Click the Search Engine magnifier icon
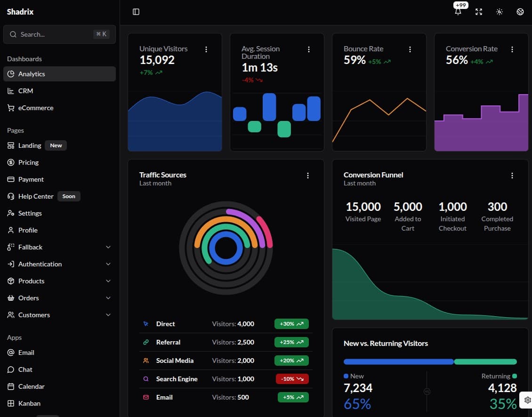The width and height of the screenshot is (532, 417). 146,379
